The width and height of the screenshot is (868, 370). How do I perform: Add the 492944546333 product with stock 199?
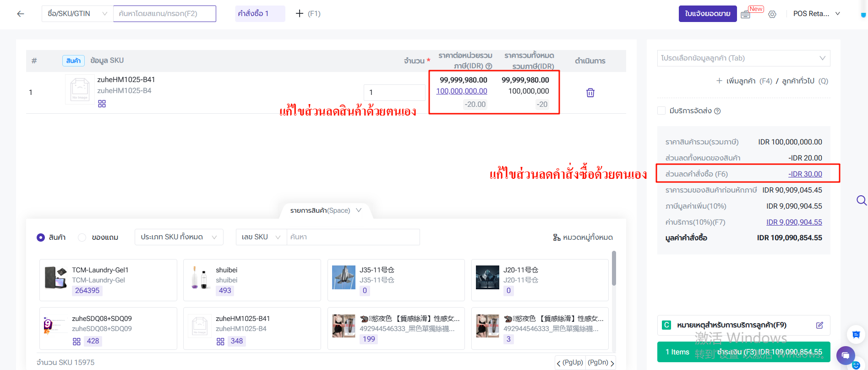coord(396,329)
